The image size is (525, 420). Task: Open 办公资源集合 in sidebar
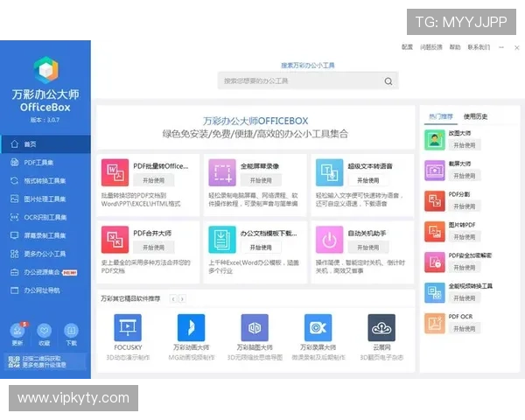[45, 272]
